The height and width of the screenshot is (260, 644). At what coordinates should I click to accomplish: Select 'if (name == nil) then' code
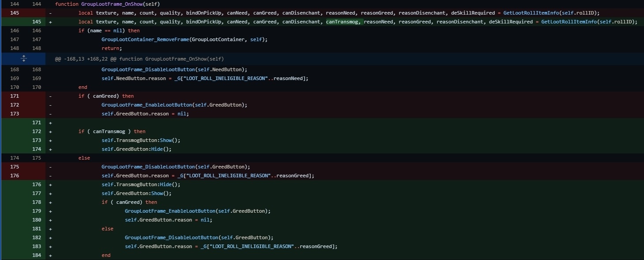tap(109, 31)
